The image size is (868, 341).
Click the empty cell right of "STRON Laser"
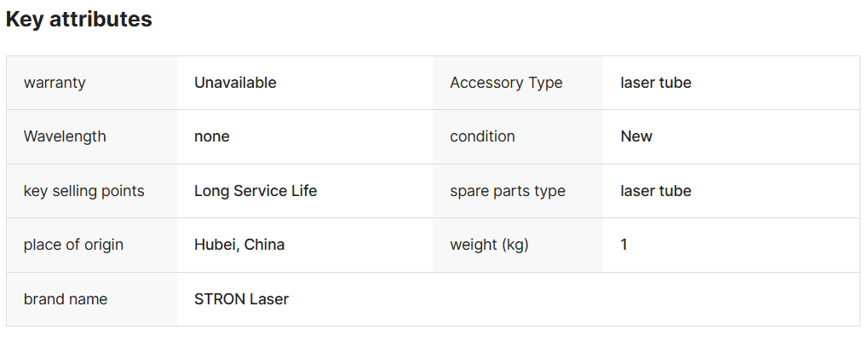pyautogui.click(x=596, y=299)
